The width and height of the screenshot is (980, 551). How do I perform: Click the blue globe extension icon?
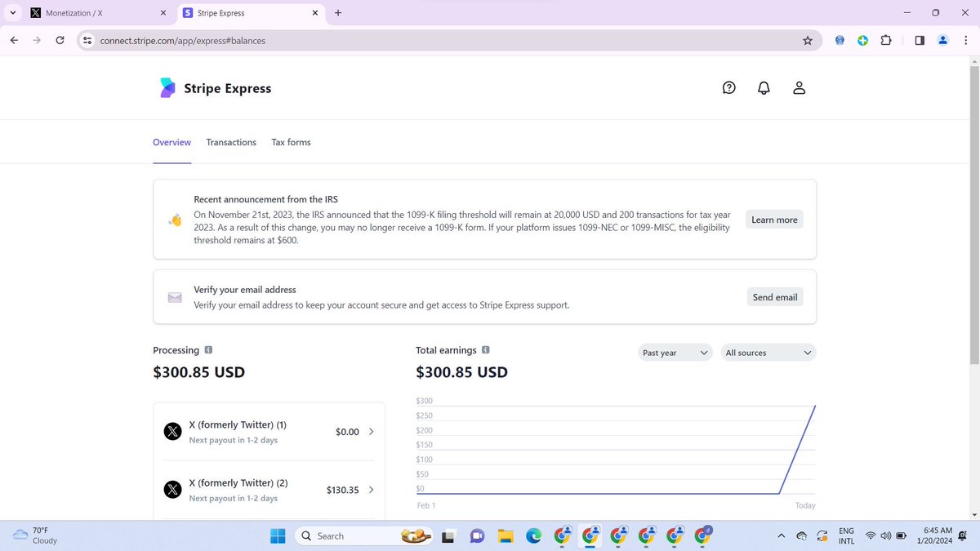[840, 40]
